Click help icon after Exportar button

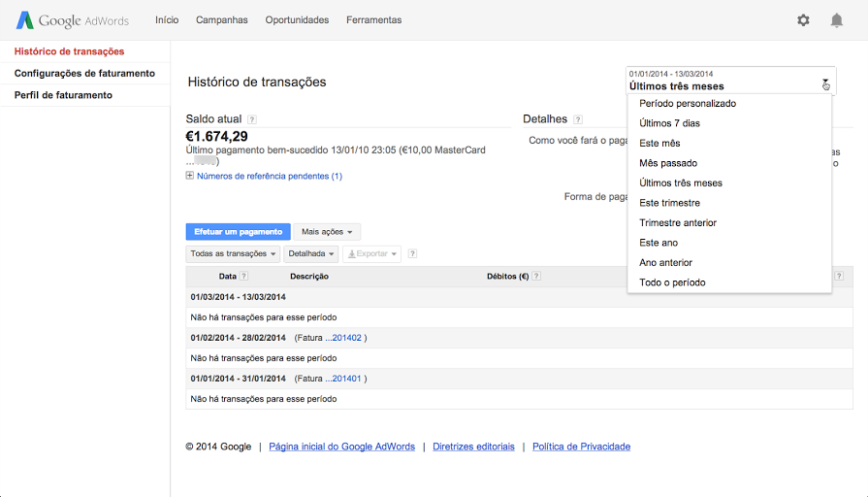412,254
